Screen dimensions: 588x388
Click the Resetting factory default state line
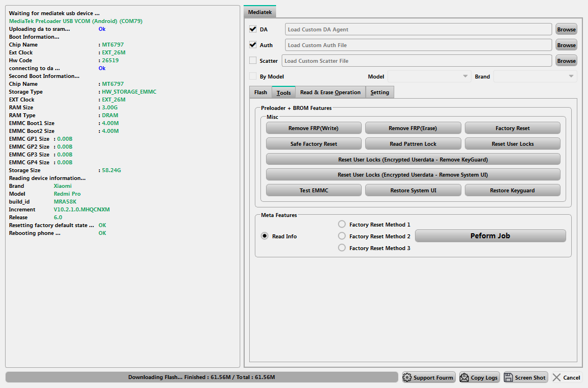click(57, 225)
